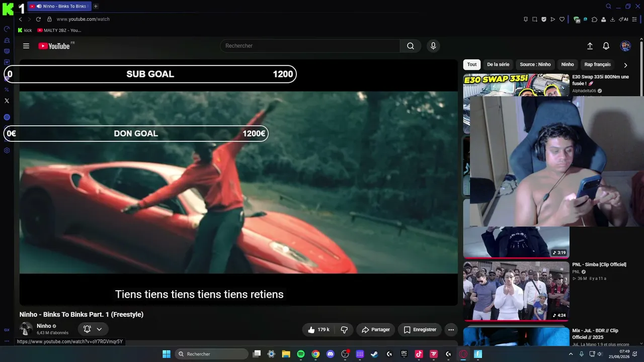Viewport: 644px width, 362px height.
Task: Take a snapshot with the browser toolbar
Action: [x=535, y=20]
